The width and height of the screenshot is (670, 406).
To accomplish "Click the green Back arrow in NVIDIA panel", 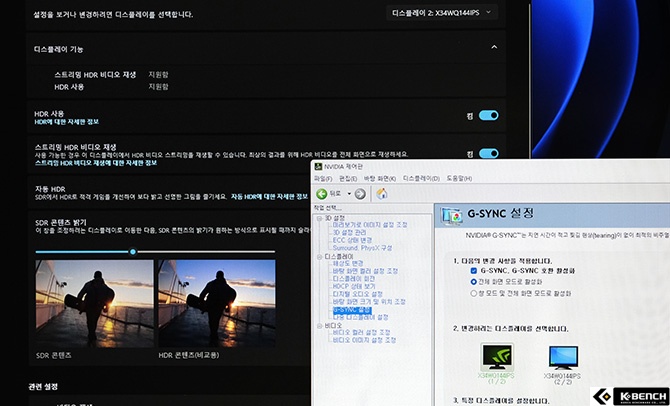I will pyautogui.click(x=322, y=194).
